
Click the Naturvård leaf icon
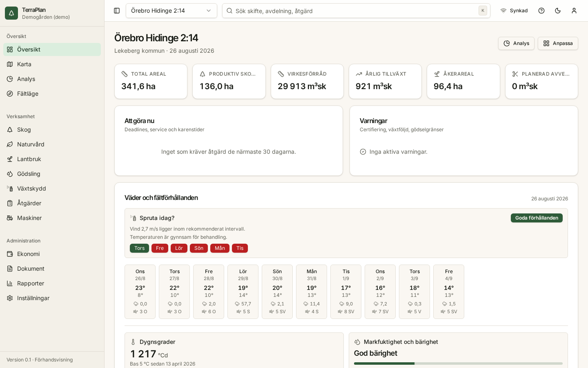(x=10, y=144)
